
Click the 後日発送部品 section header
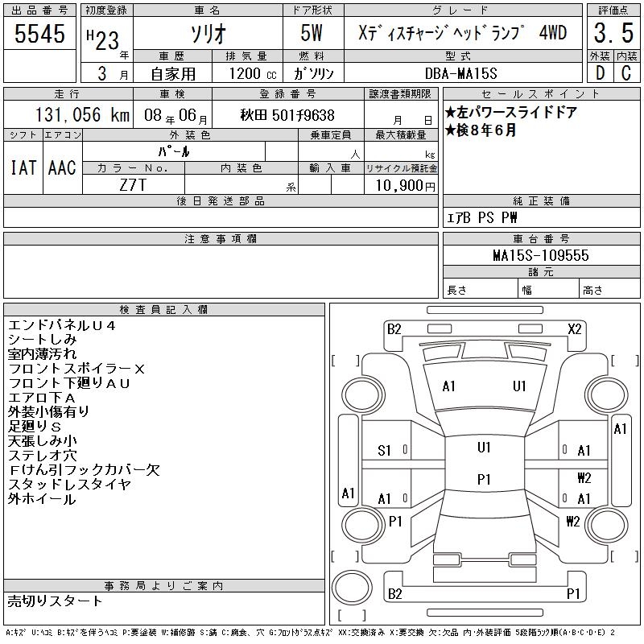click(x=221, y=200)
